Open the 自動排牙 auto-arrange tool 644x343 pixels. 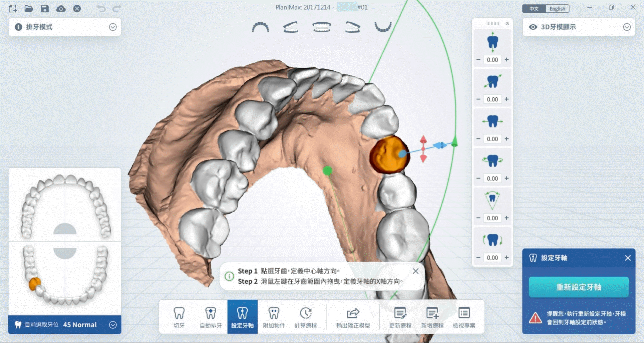(x=211, y=317)
